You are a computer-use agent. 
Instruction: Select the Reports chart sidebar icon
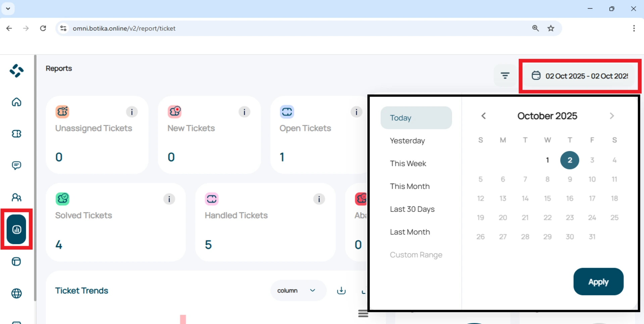coord(16,229)
